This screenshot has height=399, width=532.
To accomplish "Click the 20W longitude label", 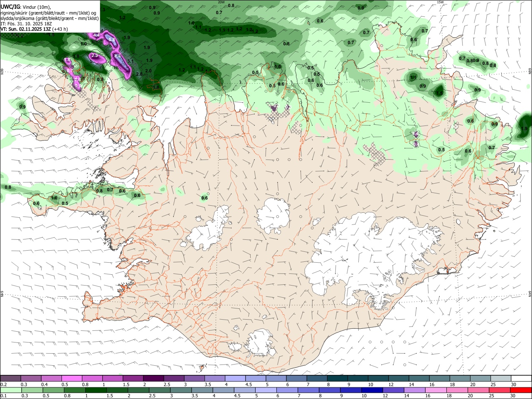I will (221, 2).
